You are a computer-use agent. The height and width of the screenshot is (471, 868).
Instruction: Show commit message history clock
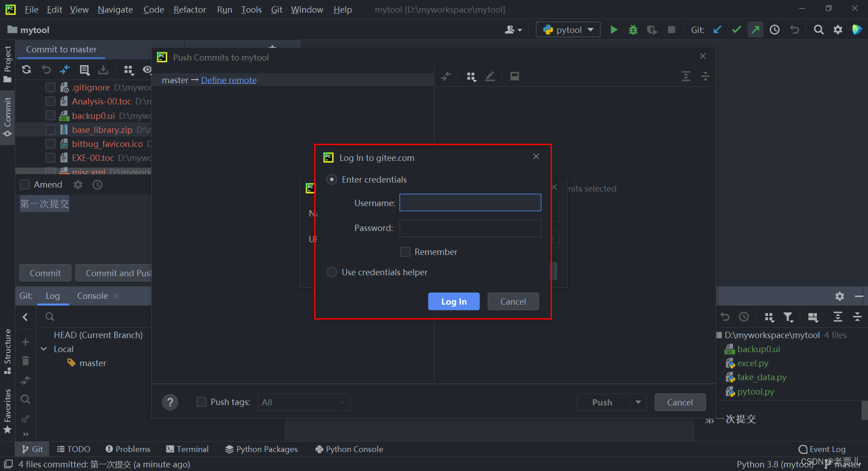tap(97, 184)
